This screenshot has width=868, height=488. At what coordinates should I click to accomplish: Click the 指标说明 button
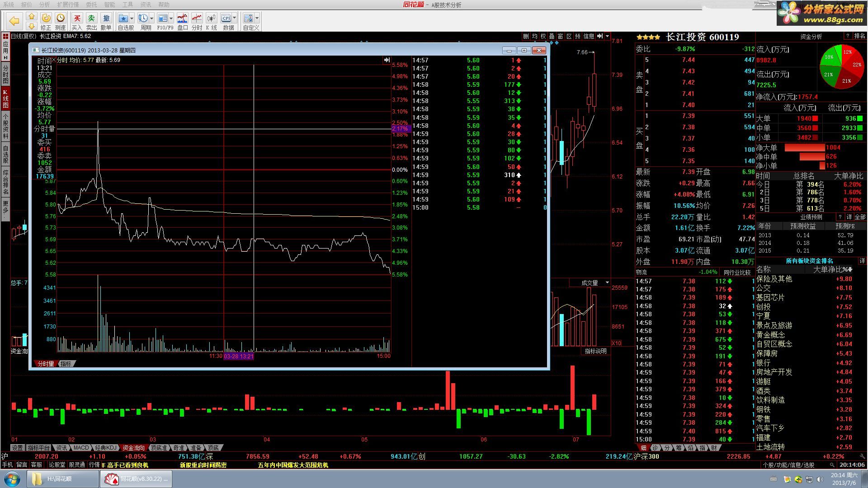click(595, 351)
